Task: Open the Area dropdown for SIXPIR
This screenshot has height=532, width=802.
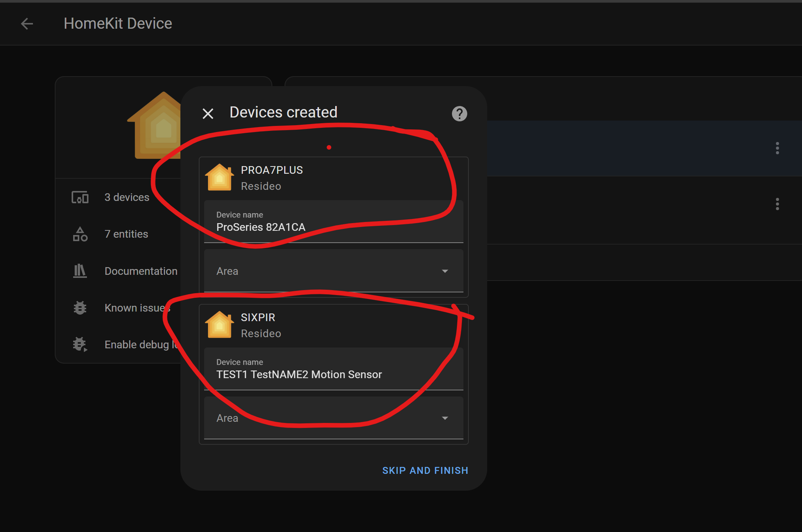Action: (x=334, y=418)
